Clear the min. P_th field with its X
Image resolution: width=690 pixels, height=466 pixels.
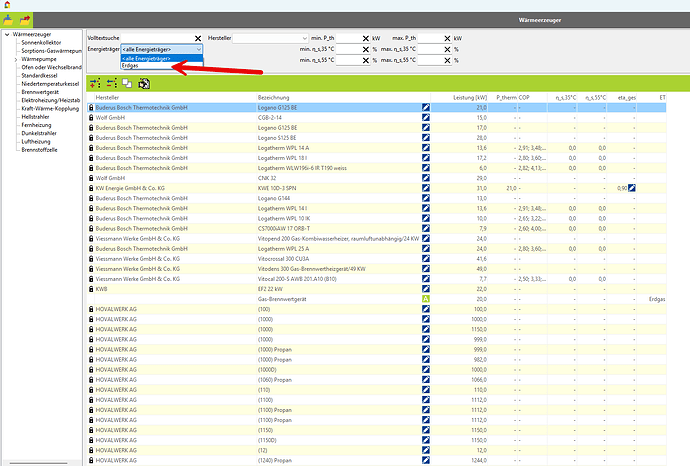tap(366, 39)
